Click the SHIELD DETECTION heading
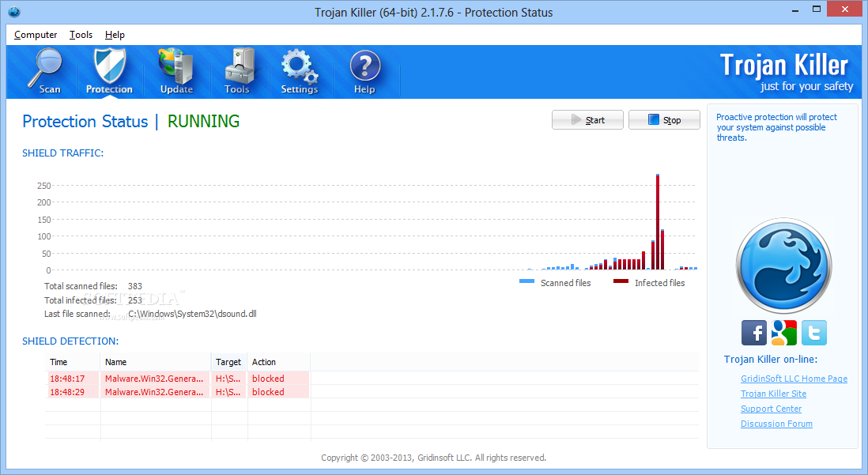The height and width of the screenshot is (475, 868). click(70, 341)
